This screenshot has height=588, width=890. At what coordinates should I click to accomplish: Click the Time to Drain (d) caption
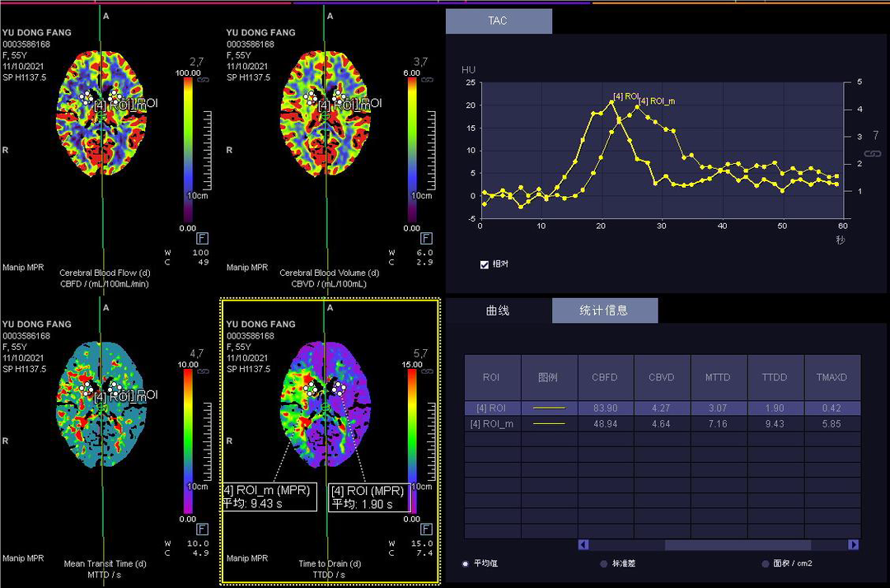point(330,563)
